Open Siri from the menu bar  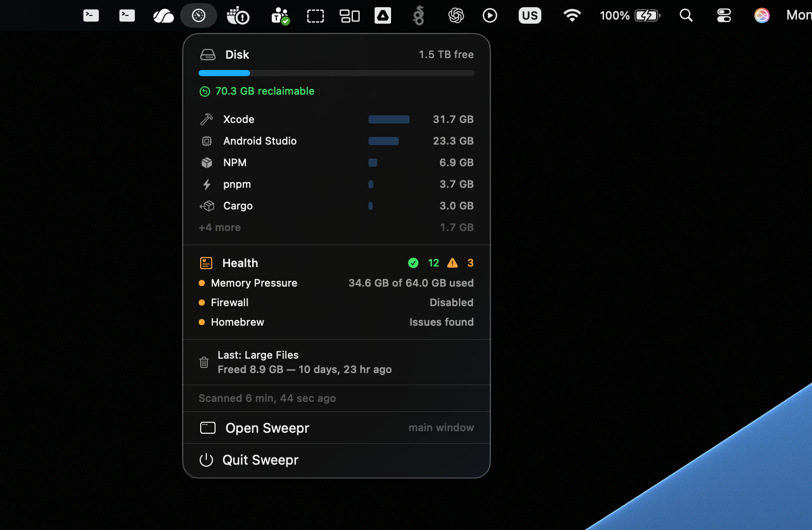coord(762,15)
